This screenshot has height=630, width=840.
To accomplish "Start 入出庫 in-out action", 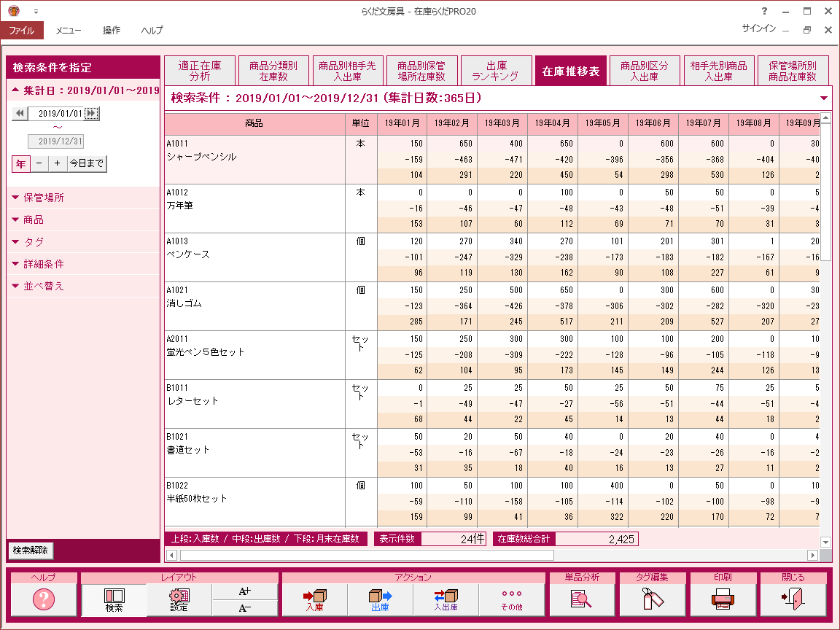I will [446, 599].
